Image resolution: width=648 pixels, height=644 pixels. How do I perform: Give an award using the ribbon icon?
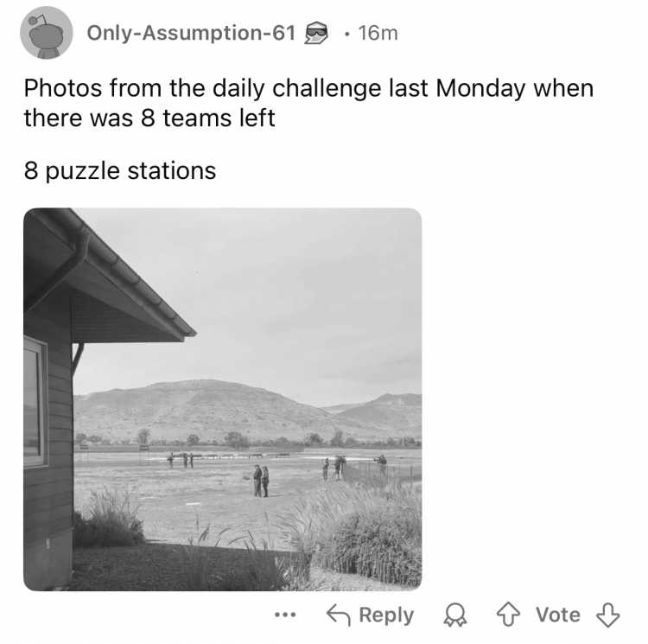click(x=455, y=615)
